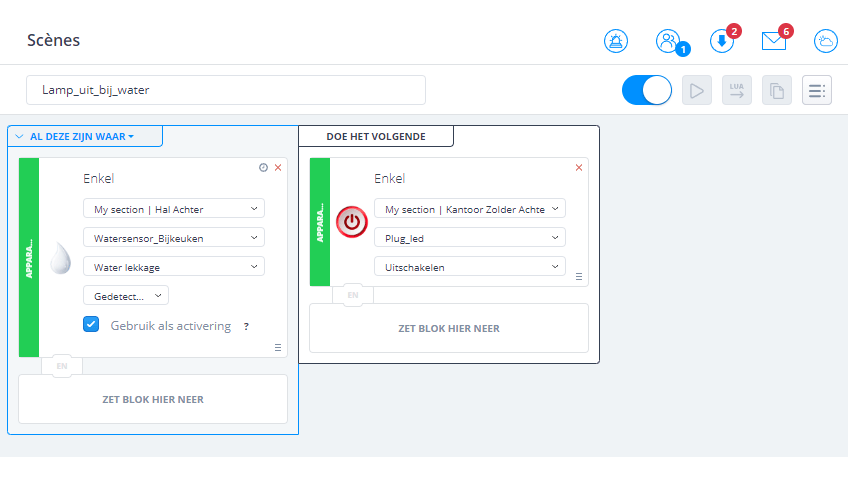
Task: Click the green APPARA... bar of condition
Action: [29, 257]
